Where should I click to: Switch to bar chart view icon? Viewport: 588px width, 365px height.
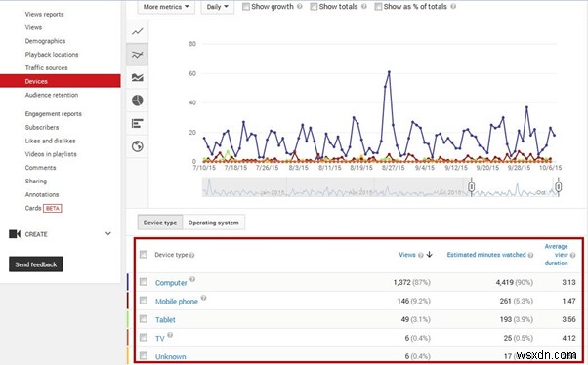138,123
